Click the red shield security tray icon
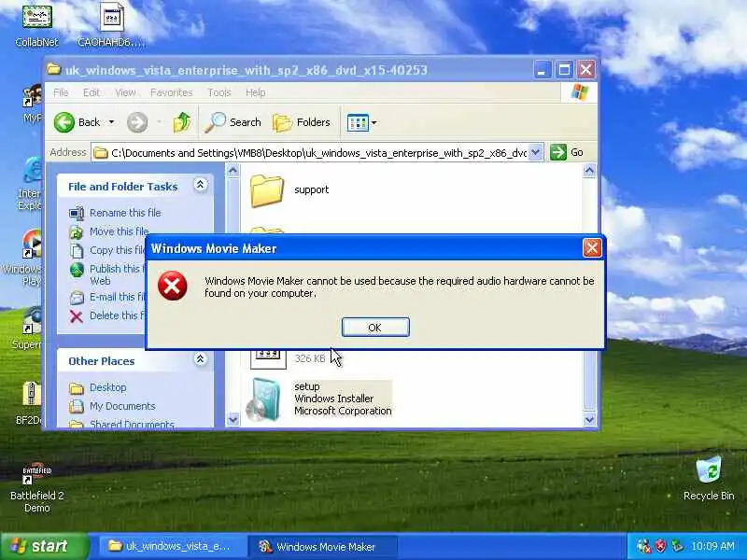Viewport: 747px width, 560px height. [661, 546]
